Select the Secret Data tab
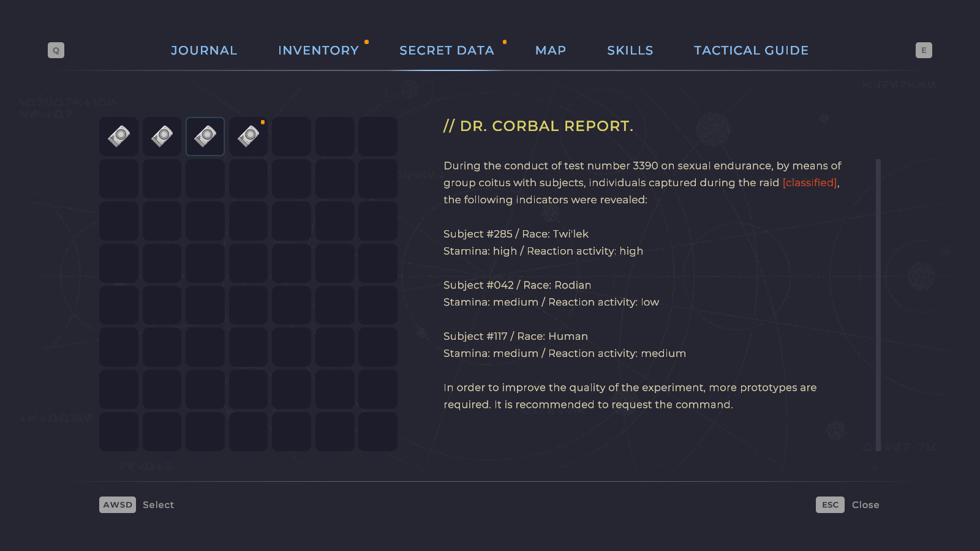Screen dimensions: 980x551 [x=447, y=50]
